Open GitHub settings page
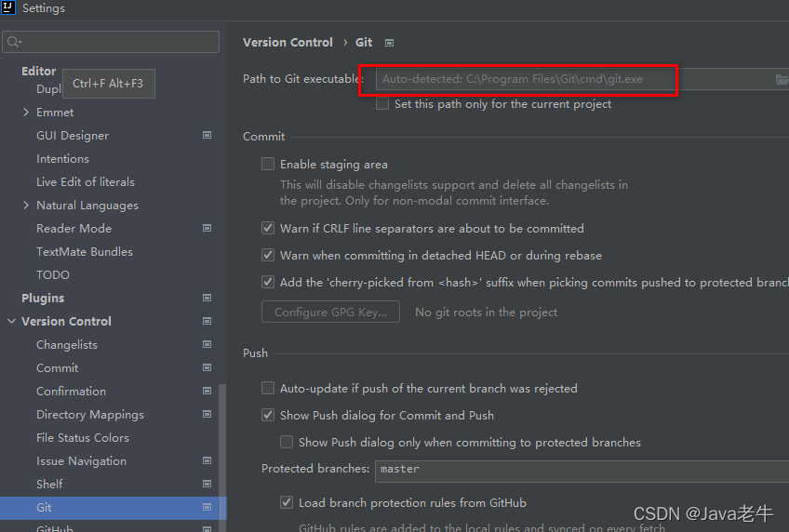 point(55,527)
